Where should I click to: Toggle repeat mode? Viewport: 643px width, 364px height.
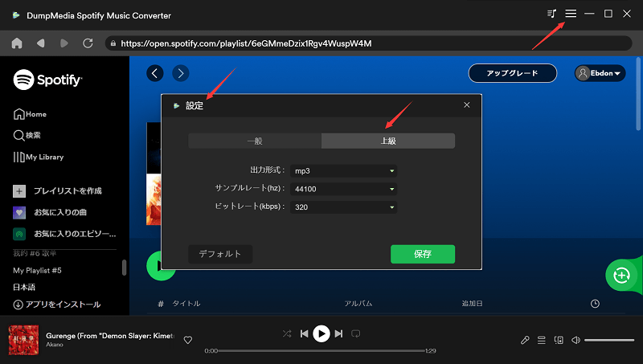(x=355, y=333)
